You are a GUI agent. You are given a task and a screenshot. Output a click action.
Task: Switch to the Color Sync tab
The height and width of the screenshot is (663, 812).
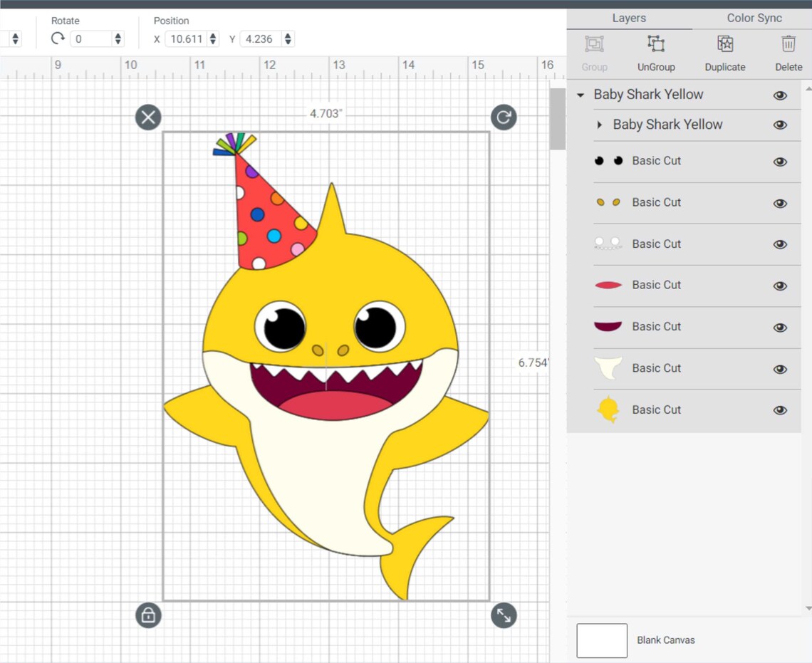pos(754,18)
